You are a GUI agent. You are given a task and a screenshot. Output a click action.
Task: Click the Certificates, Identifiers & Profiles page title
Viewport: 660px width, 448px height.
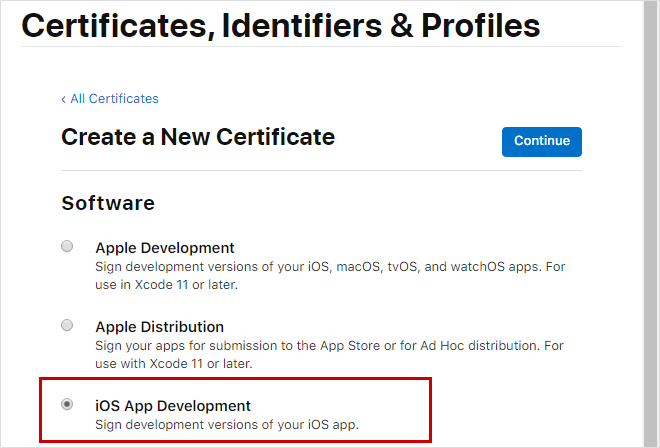[x=281, y=25]
